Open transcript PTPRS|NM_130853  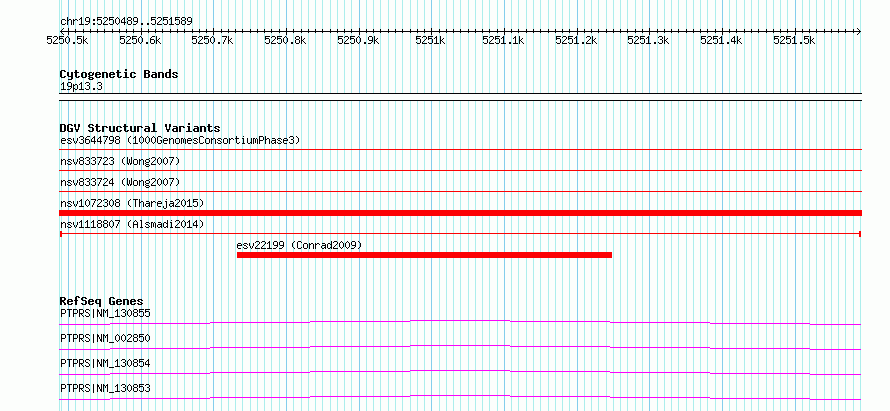click(105, 388)
